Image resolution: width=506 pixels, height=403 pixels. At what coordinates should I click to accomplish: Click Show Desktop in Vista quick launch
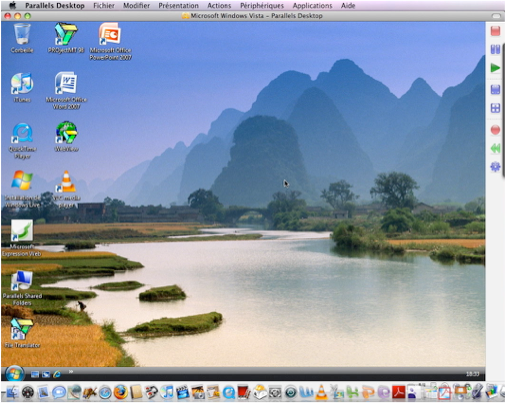35,375
